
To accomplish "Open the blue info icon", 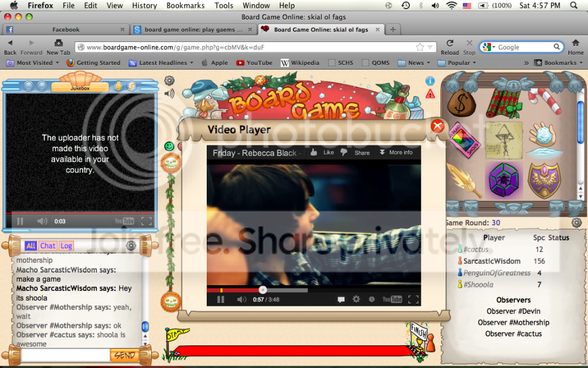I will pos(430,80).
